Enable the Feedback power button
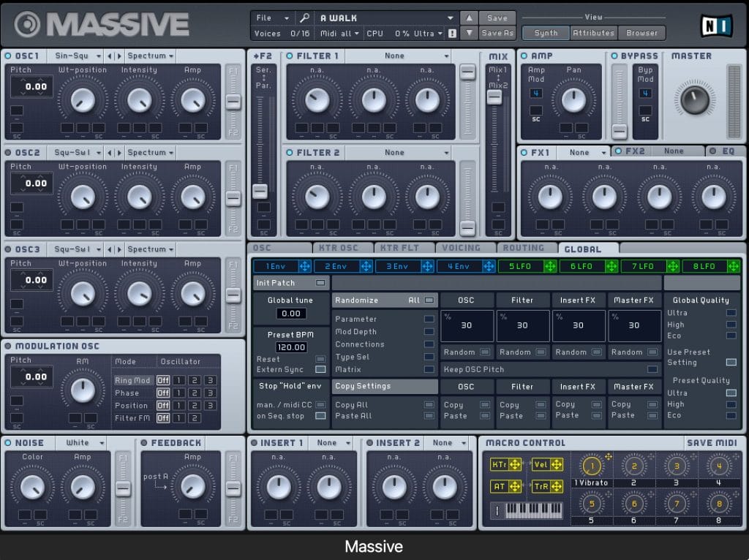The height and width of the screenshot is (560, 749). 144,443
